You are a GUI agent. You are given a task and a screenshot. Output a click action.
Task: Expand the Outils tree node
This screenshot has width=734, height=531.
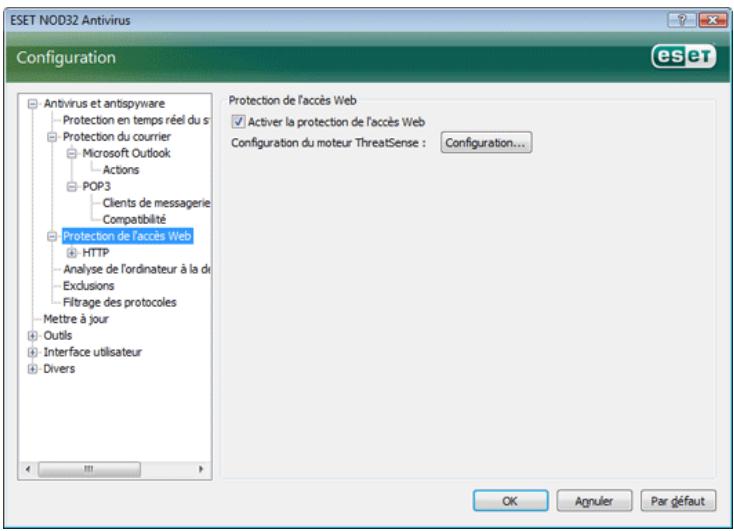(32, 335)
